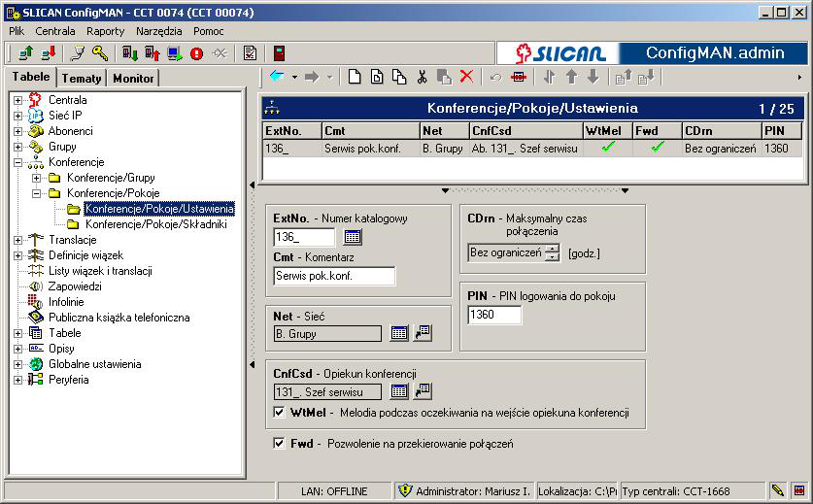The image size is (813, 504).
Task: Click the grey up arrow toolbar icon
Action: point(571,77)
